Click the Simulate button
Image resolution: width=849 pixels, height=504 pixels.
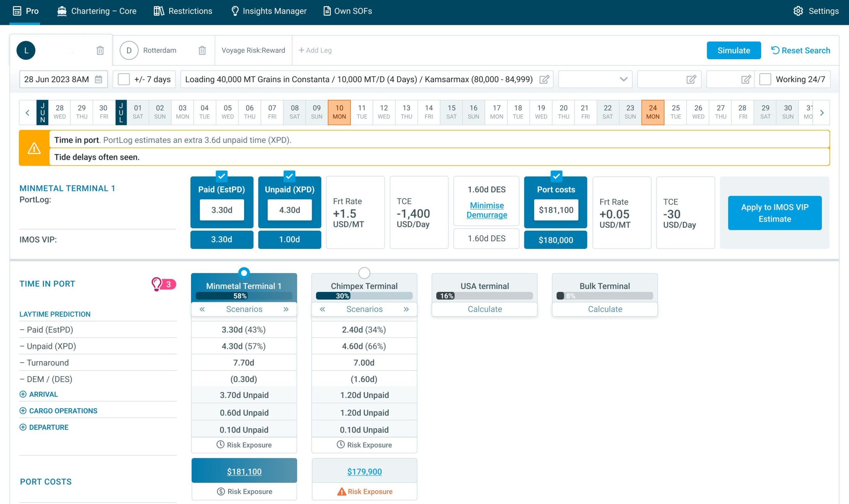[734, 50]
